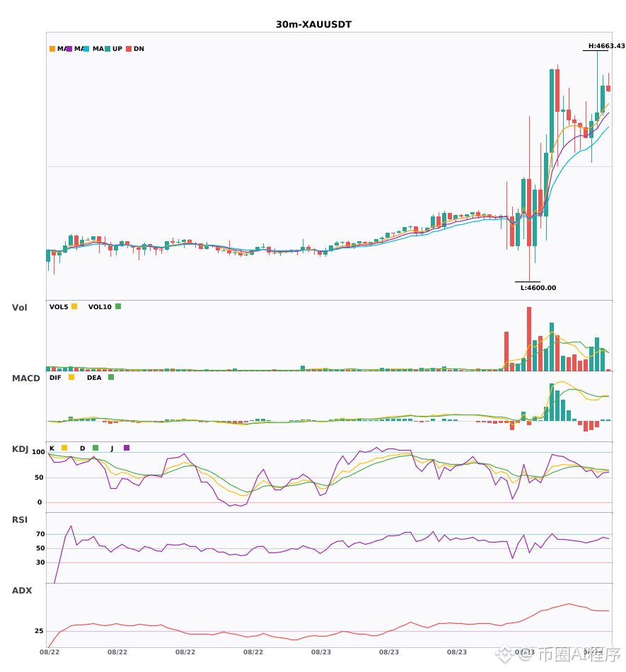This screenshot has width=626, height=672.
Task: Click the KDJ axis value 100
Action: click(38, 452)
